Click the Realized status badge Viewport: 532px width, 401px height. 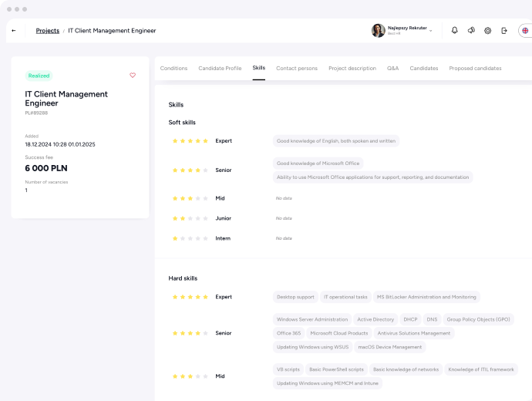coord(39,76)
